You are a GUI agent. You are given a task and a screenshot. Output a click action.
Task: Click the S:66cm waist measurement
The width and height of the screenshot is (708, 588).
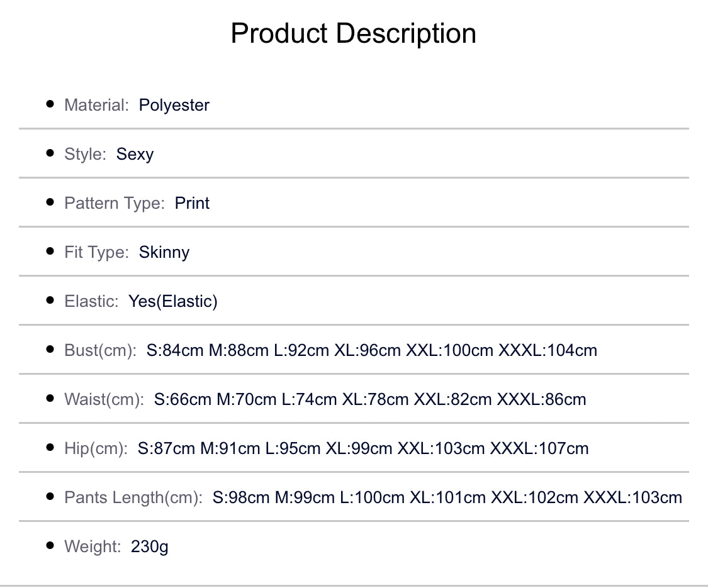point(183,399)
